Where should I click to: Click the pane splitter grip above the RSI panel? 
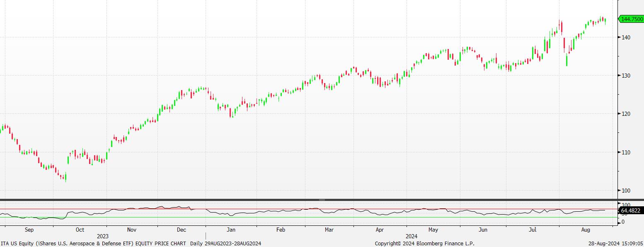(x=322, y=200)
